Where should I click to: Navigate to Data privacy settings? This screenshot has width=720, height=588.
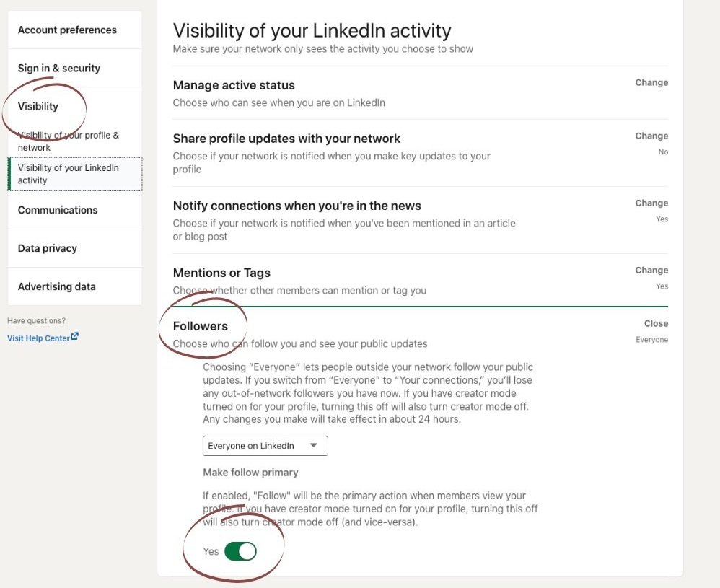[48, 248]
